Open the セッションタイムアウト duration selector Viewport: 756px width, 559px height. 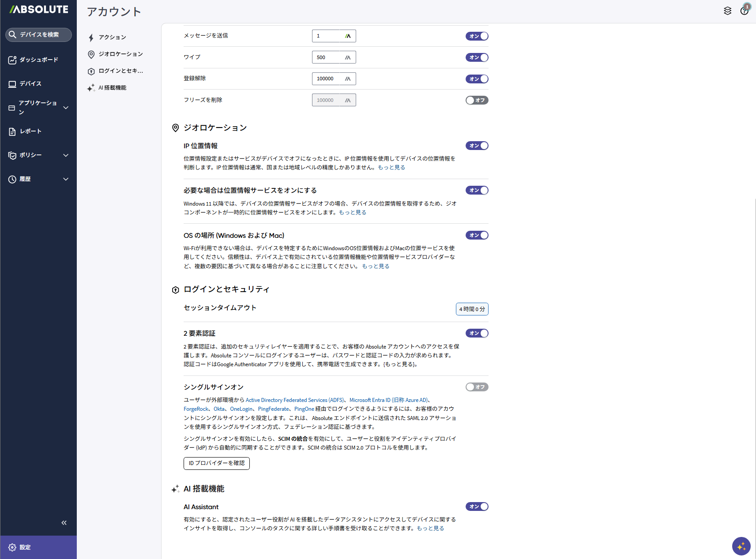(472, 309)
